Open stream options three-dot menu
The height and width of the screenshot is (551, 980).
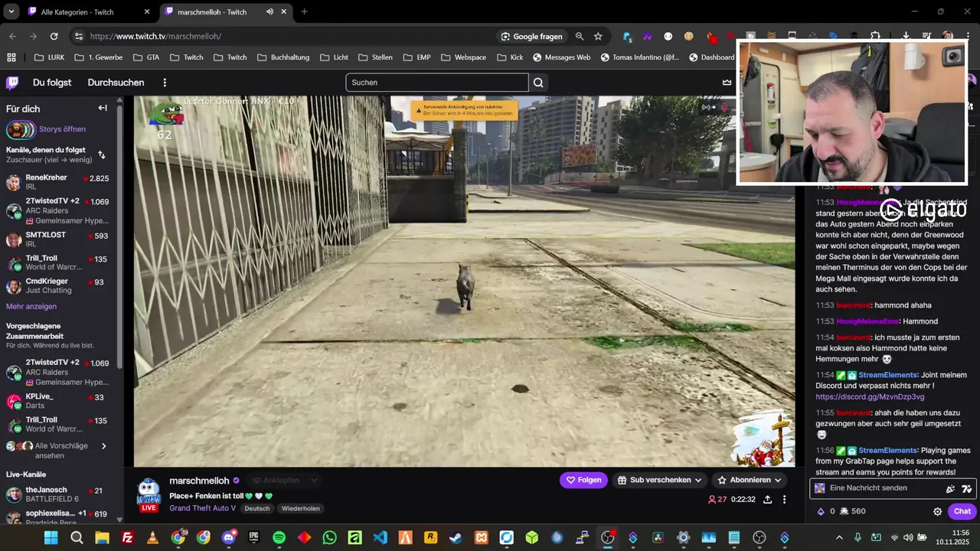click(x=784, y=500)
